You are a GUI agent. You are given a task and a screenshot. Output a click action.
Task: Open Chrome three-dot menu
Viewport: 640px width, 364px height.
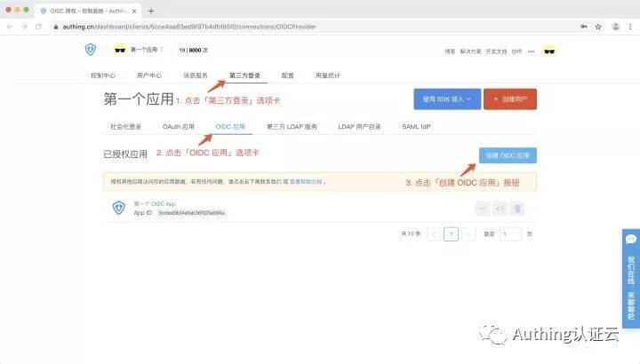[x=630, y=27]
